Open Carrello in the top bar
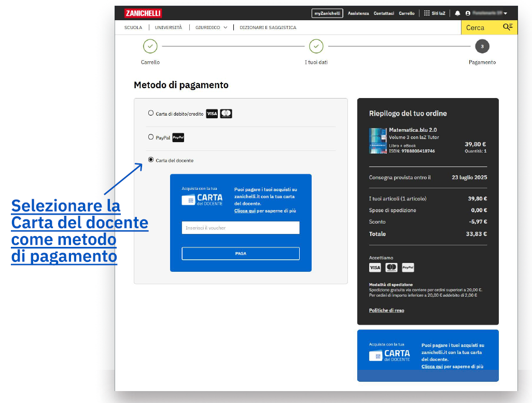 pos(407,13)
